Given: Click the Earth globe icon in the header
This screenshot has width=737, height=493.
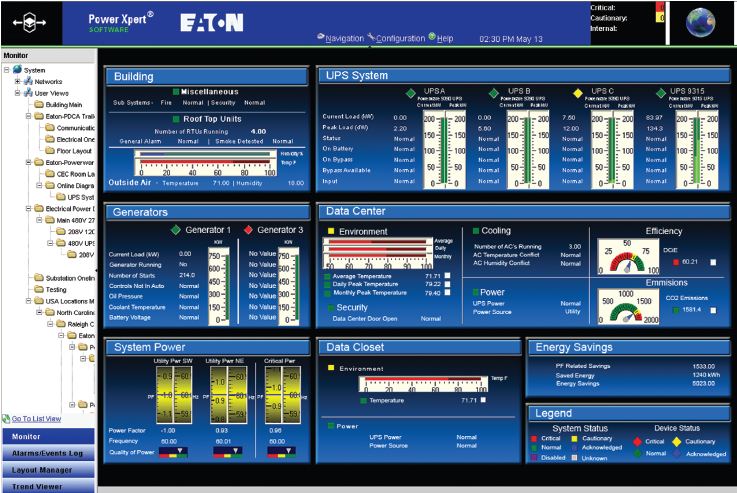Looking at the screenshot, I should point(700,22).
